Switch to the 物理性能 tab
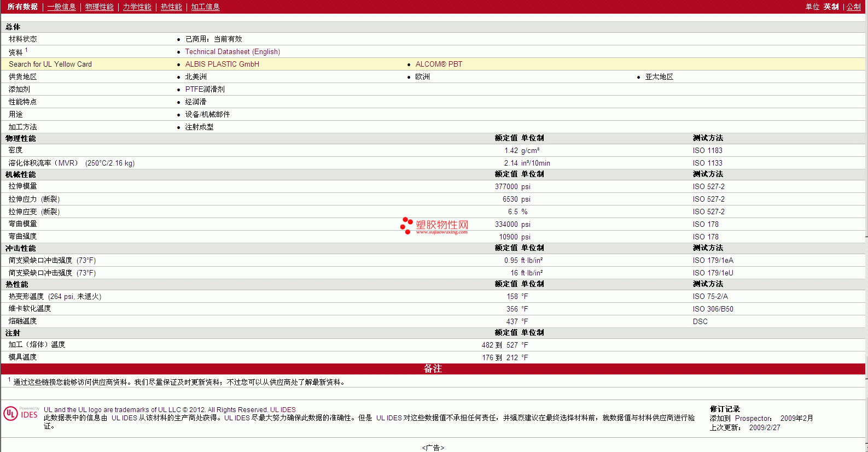 pyautogui.click(x=99, y=7)
